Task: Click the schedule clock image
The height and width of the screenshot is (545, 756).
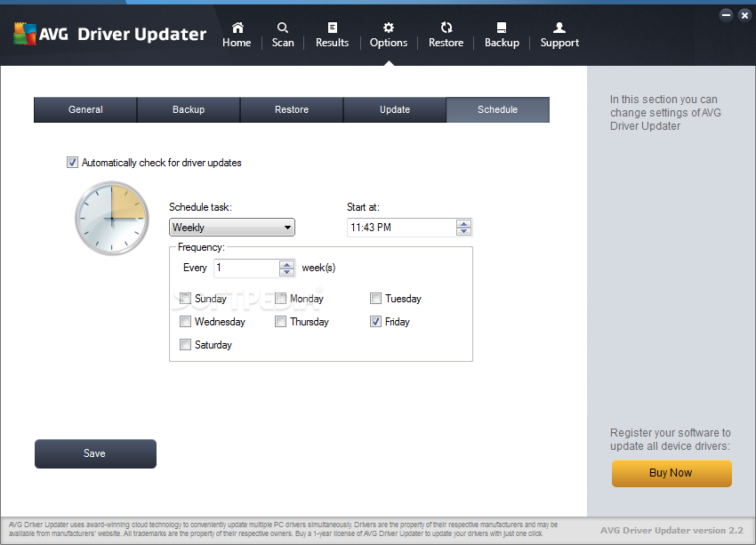Action: coord(112,219)
